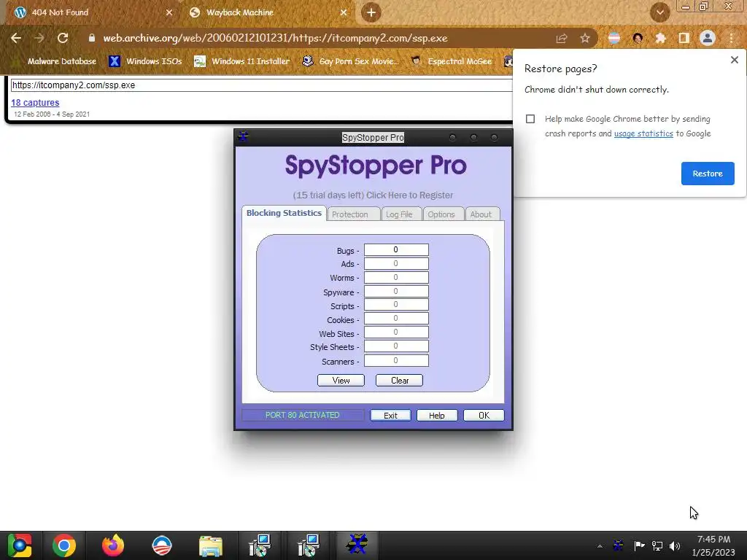Toggle the side panel icon in Chrome toolbar

(x=684, y=38)
